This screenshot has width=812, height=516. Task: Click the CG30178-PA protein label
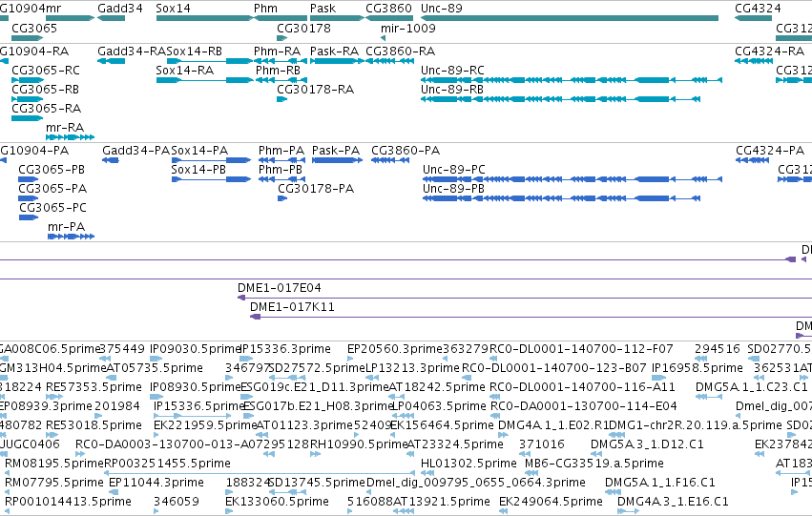(316, 189)
